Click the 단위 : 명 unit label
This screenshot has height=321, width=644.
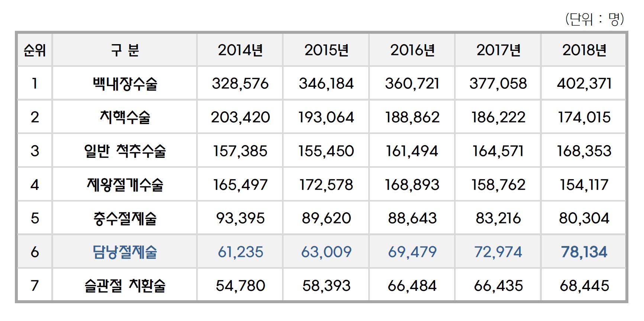595,19
